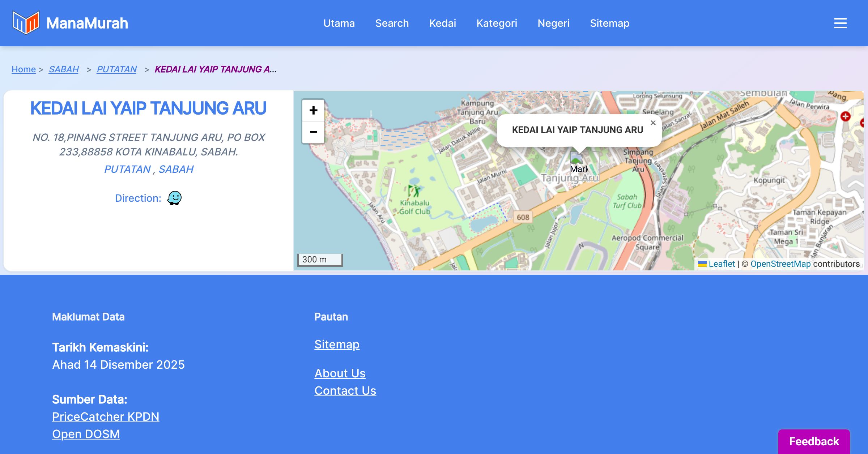Viewport: 868px width, 454px height.
Task: Click the Contact Us footer link
Action: [x=345, y=390]
